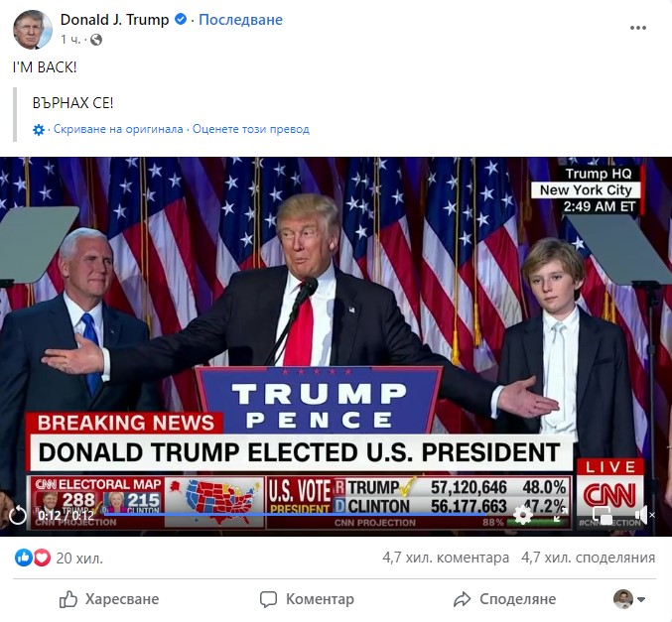Image resolution: width=672 pixels, height=622 pixels.
Task: Follow the page via Последване link
Action: tap(240, 20)
